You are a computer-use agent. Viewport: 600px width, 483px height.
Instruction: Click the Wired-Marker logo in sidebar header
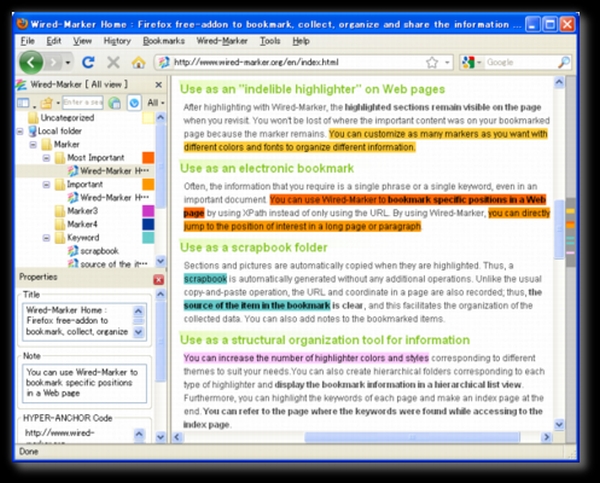(x=21, y=85)
